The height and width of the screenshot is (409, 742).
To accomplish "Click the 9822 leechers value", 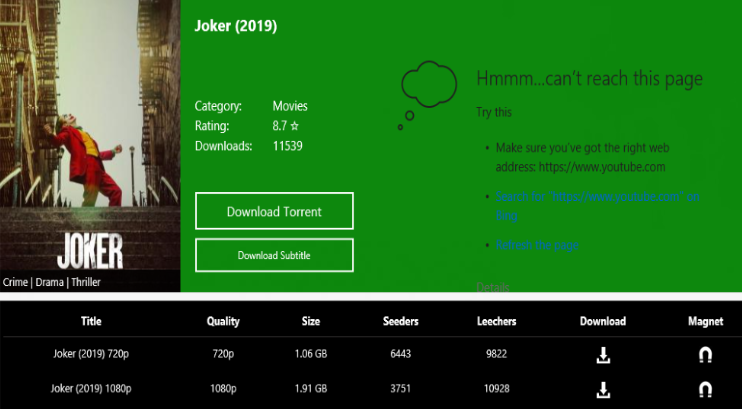I will click(496, 354).
